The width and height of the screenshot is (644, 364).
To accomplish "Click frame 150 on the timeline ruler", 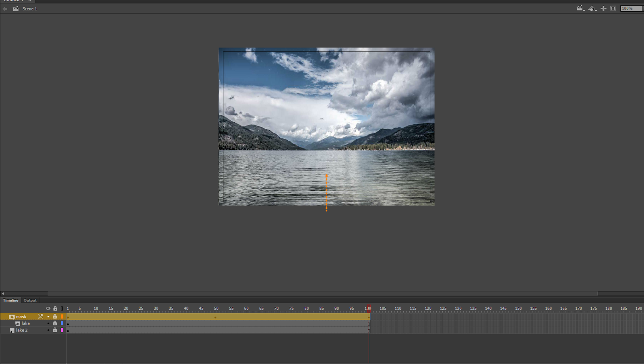I will click(518, 308).
